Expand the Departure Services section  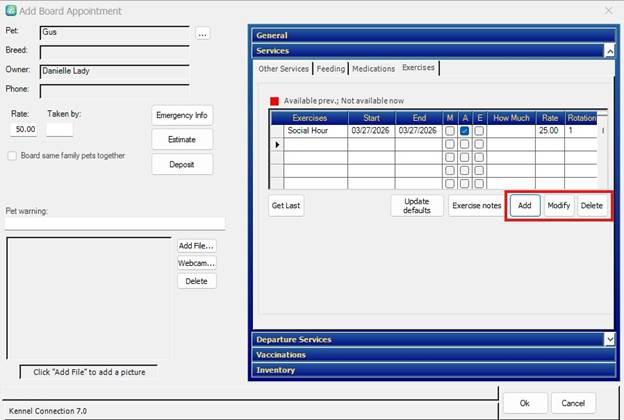609,339
